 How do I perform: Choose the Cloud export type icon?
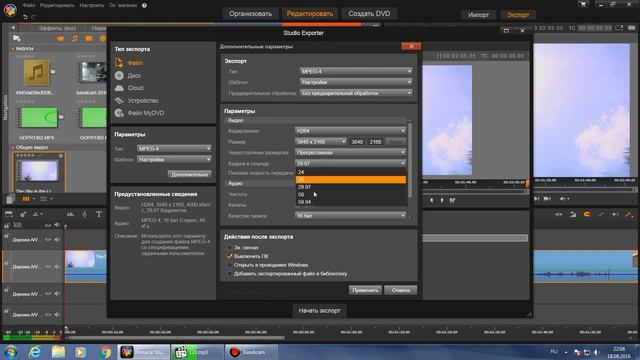[x=119, y=88]
